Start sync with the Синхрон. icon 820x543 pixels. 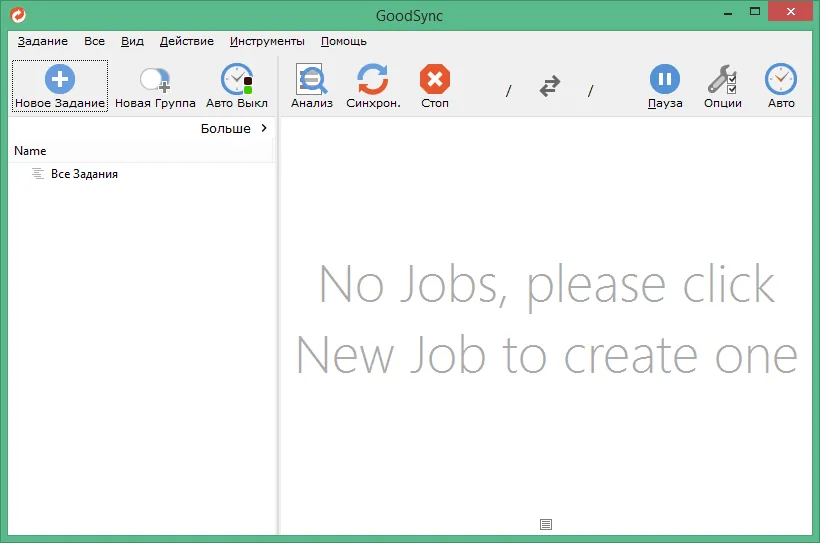[x=373, y=79]
